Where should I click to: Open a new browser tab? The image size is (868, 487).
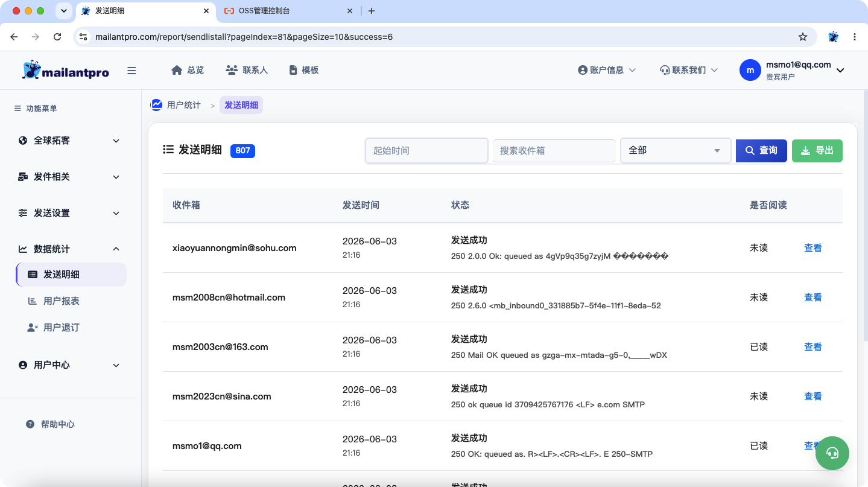(x=372, y=11)
